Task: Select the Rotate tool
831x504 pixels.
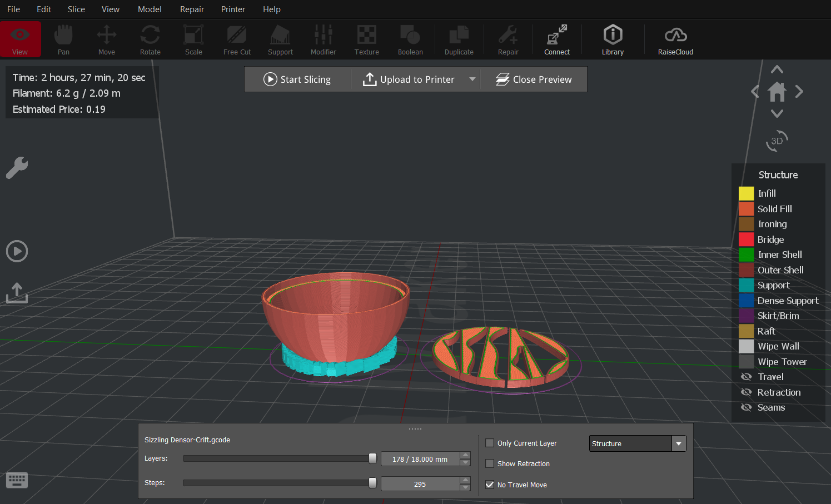Action: tap(150, 39)
